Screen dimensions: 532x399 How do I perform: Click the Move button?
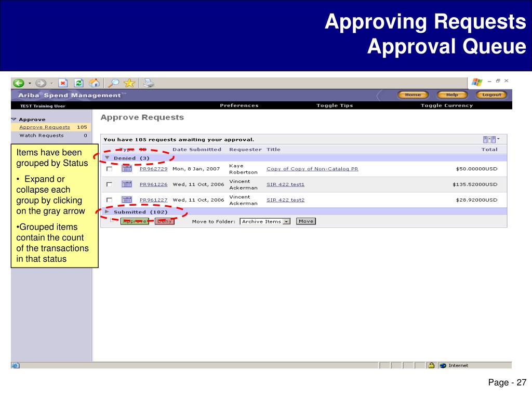306,221
